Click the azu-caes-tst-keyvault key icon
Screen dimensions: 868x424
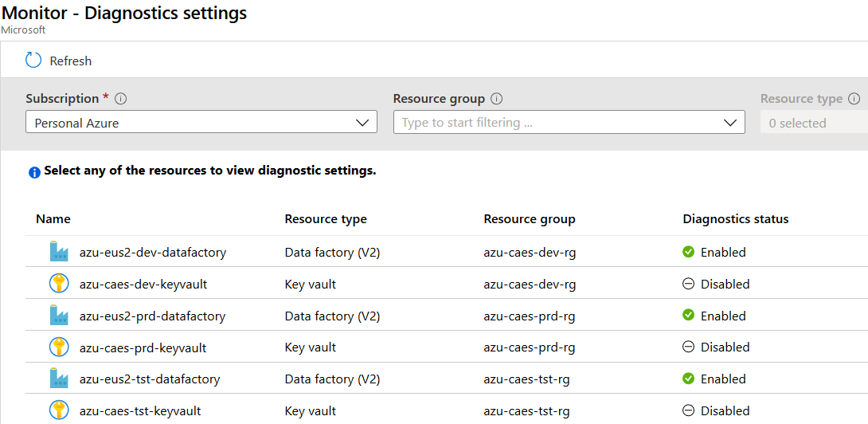pyautogui.click(x=59, y=411)
